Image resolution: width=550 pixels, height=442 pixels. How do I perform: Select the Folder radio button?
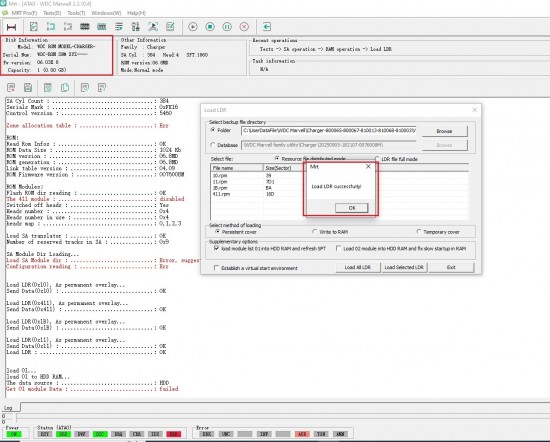point(213,130)
